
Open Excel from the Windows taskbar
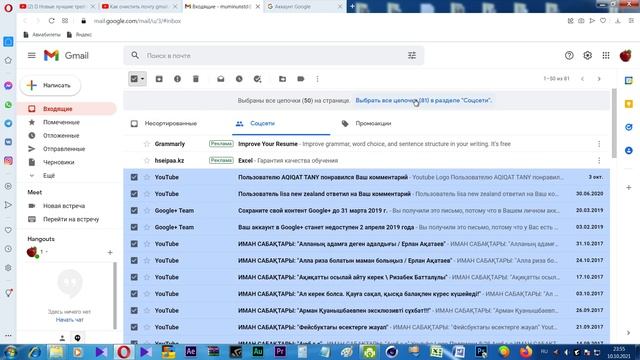[436, 351]
